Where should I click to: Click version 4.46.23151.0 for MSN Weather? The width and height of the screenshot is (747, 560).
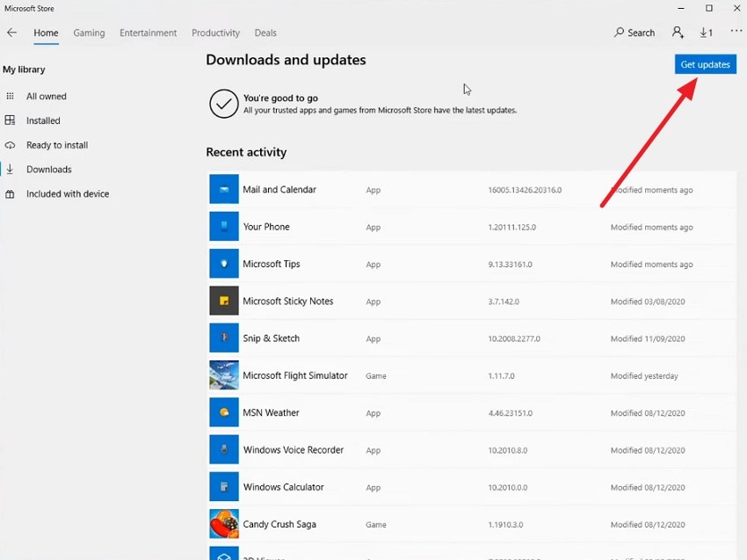pyautogui.click(x=510, y=413)
